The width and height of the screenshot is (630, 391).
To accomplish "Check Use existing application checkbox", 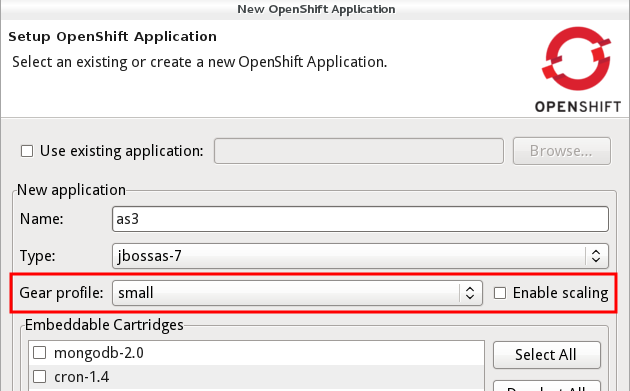I will pos(27,151).
